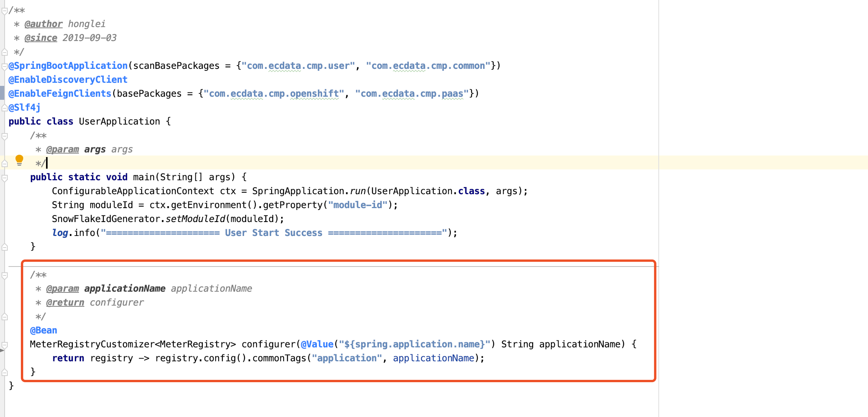Select the author name honglei
Viewport: 868px width, 417px height.
[x=87, y=24]
